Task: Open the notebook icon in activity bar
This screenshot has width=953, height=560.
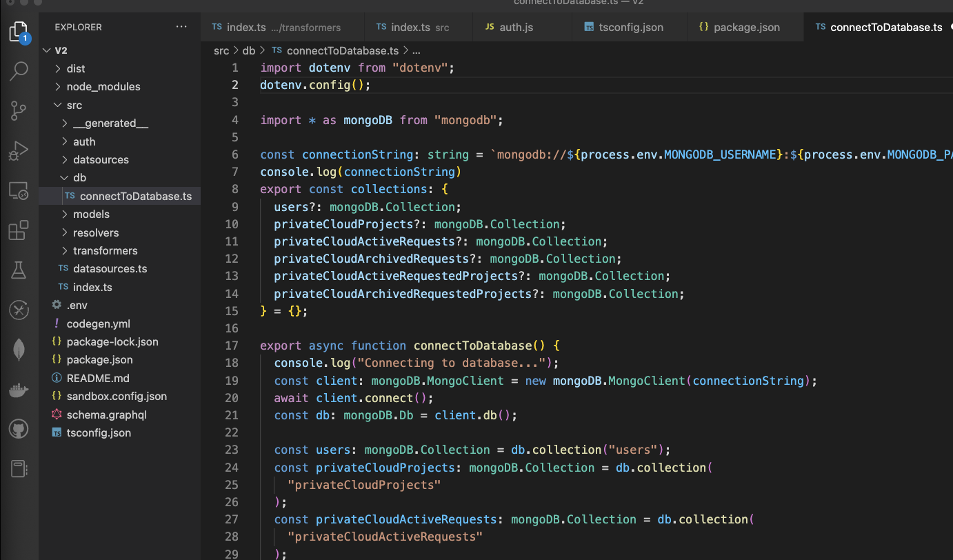Action: (19, 469)
